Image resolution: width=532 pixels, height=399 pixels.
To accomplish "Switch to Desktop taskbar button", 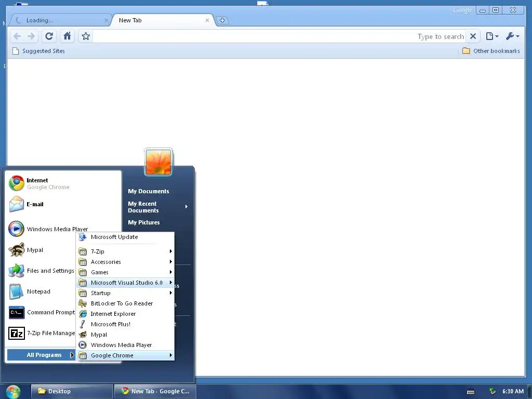I will tap(72, 391).
